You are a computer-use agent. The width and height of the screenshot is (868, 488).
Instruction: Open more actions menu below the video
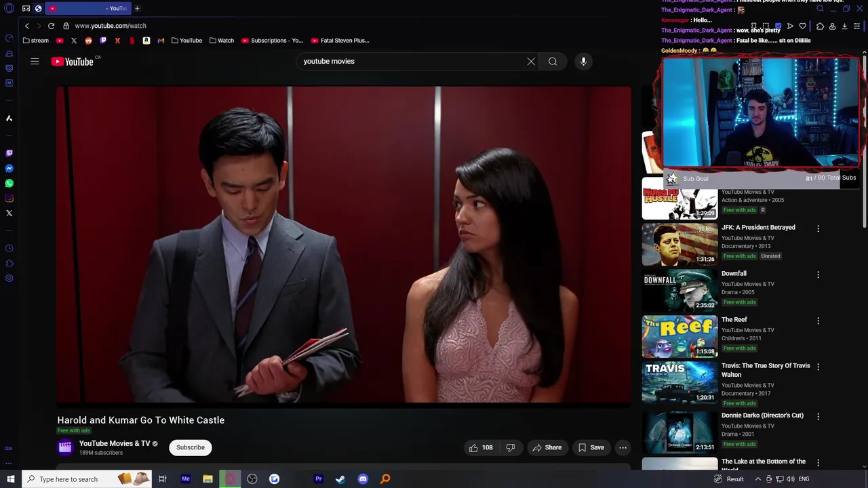[x=623, y=447]
